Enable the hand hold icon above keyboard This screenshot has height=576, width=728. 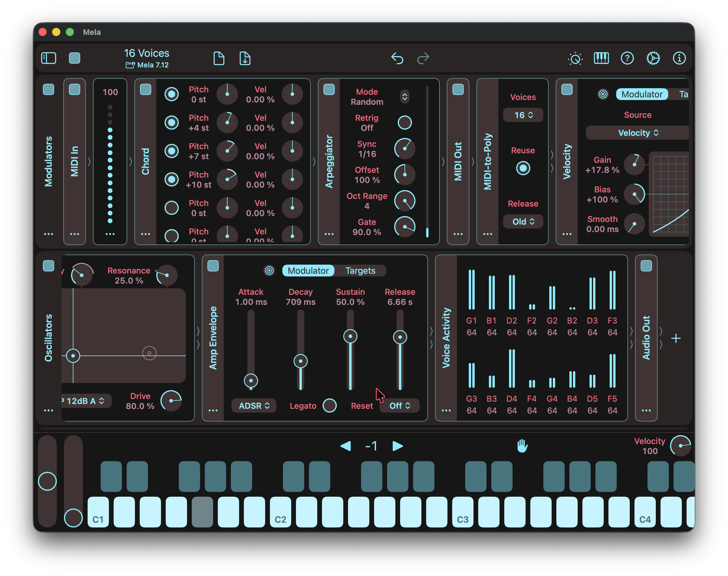[522, 446]
